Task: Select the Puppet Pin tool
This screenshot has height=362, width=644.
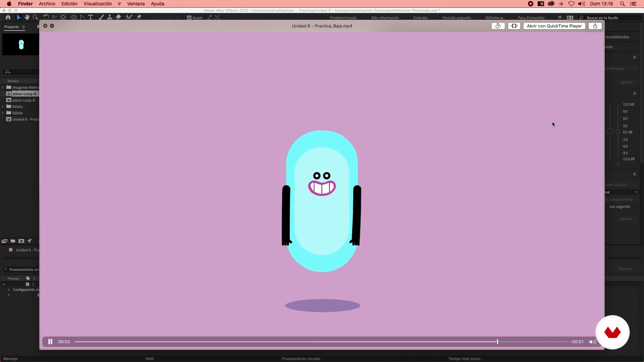Action: click(139, 17)
